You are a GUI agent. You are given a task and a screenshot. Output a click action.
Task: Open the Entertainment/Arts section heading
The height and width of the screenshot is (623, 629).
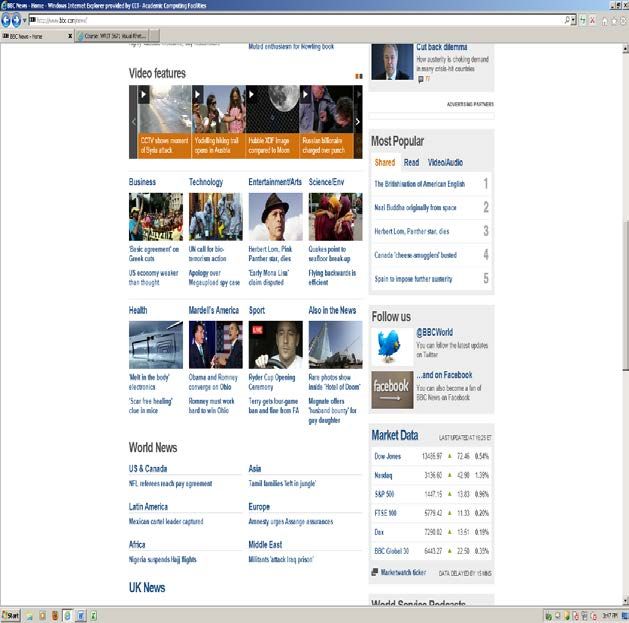pyautogui.click(x=275, y=182)
